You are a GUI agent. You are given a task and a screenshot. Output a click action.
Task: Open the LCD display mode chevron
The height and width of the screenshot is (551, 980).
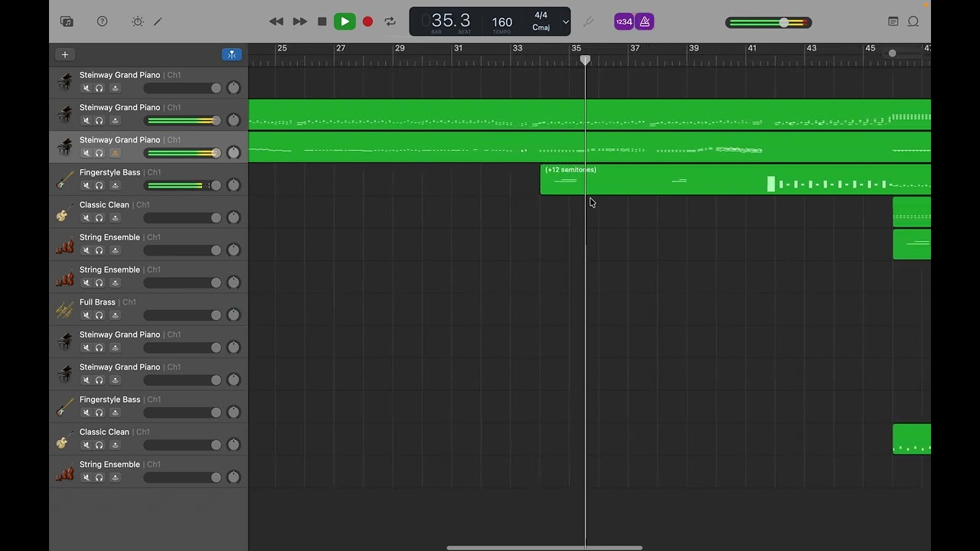click(x=566, y=21)
